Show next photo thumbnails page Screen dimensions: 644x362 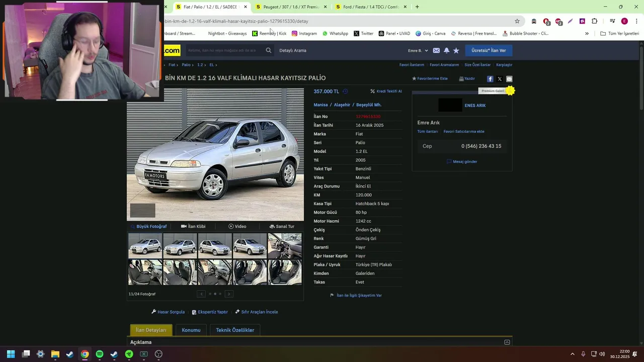229,294
